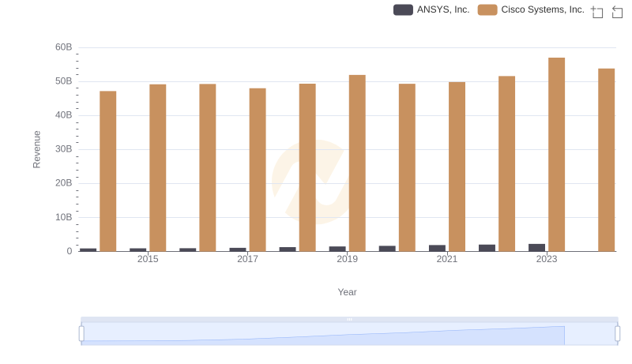
Task: Click the Cisco bar for 2023
Action: click(x=556, y=155)
